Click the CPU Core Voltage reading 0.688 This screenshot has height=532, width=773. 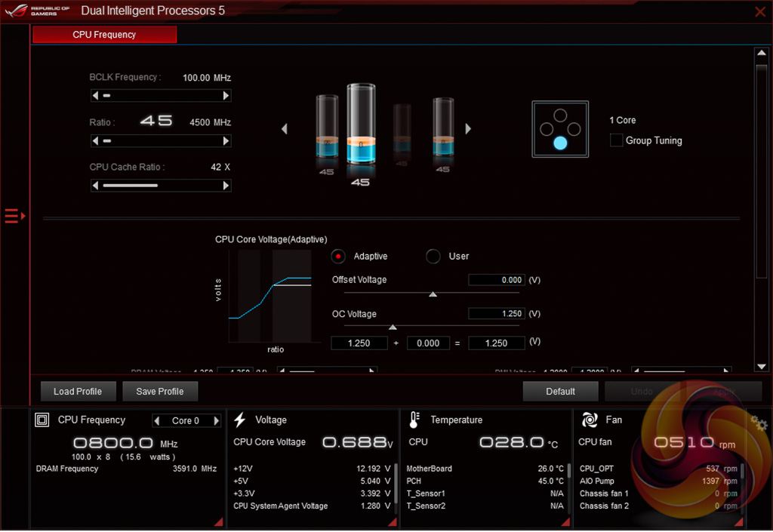coord(357,442)
